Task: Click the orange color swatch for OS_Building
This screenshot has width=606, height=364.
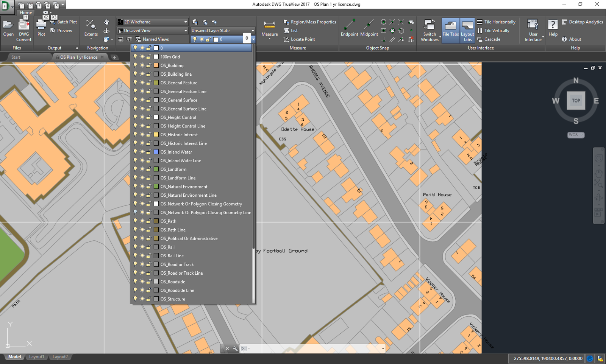Action: click(156, 65)
